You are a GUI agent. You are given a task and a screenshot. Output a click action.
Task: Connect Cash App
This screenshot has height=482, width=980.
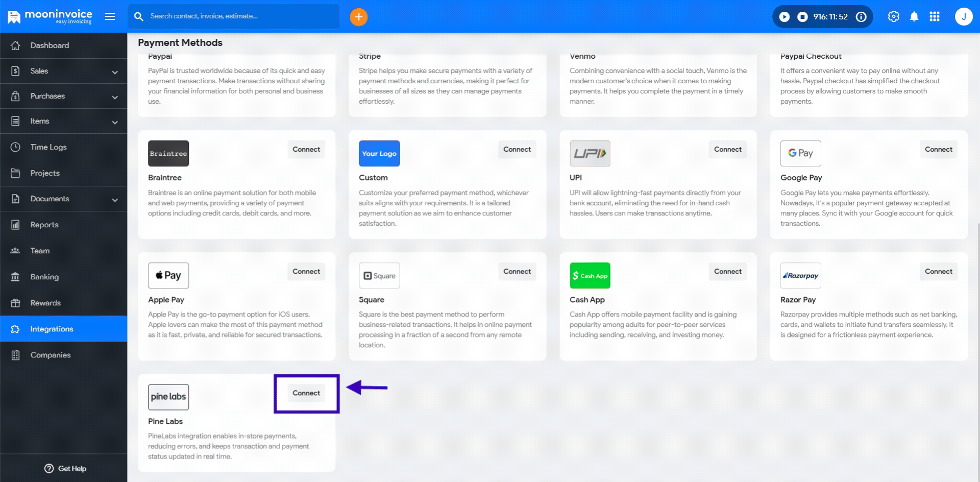[728, 272]
